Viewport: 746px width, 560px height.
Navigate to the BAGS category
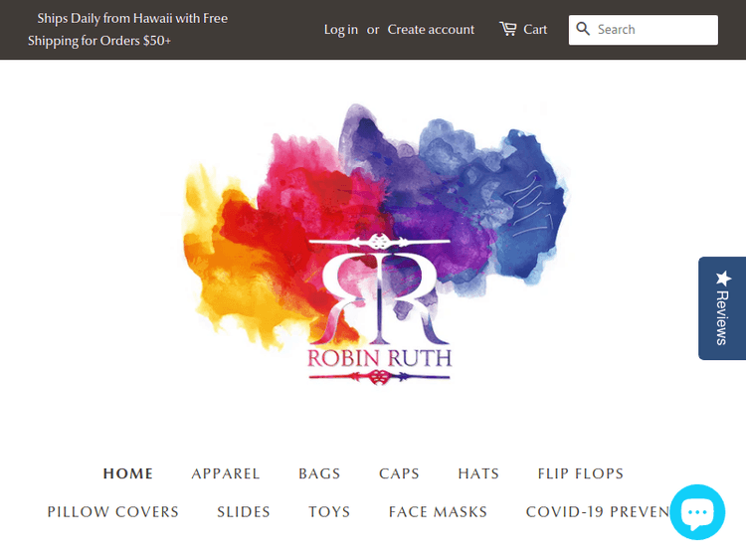[319, 473]
